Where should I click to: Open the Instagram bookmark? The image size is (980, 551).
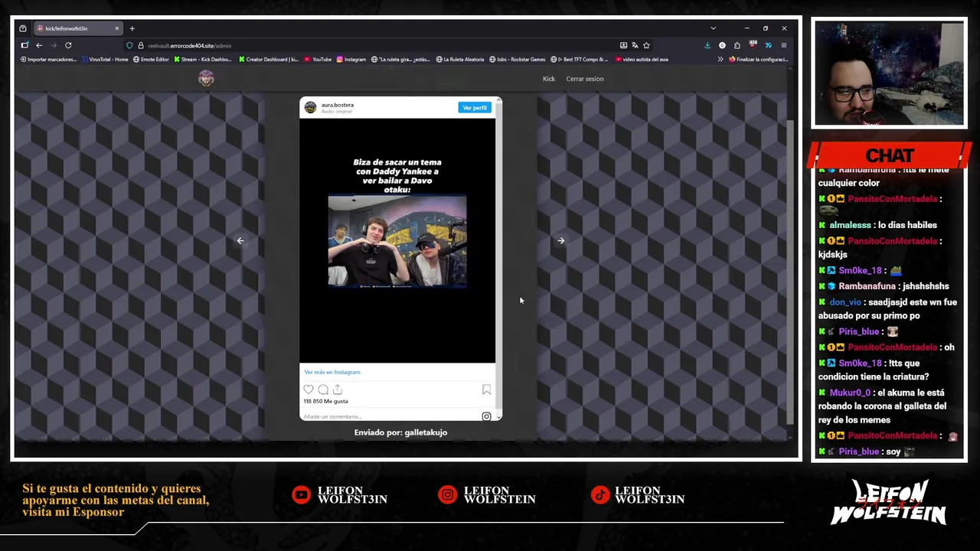tap(351, 59)
